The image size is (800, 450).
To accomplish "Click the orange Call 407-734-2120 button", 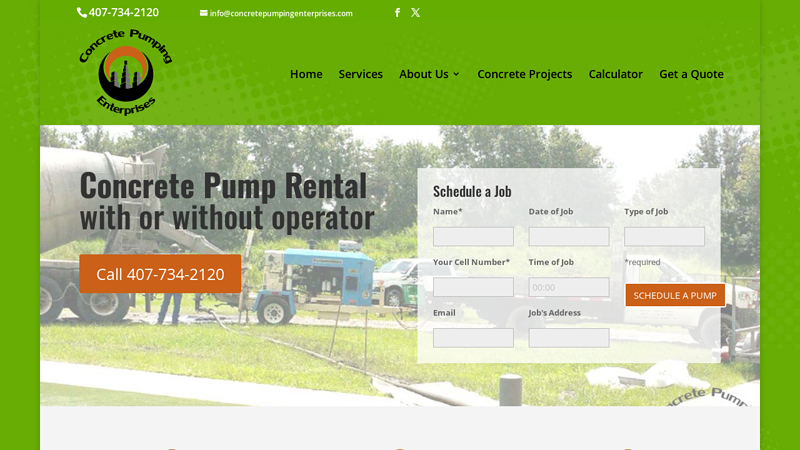I will click(x=160, y=274).
